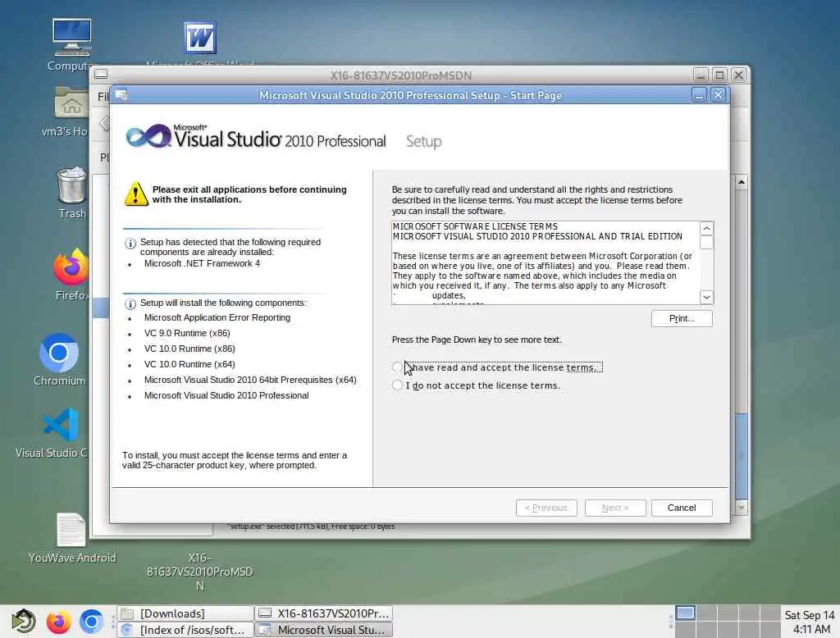
Task: Click 'Press the Page Down key' hint text
Action: (477, 340)
